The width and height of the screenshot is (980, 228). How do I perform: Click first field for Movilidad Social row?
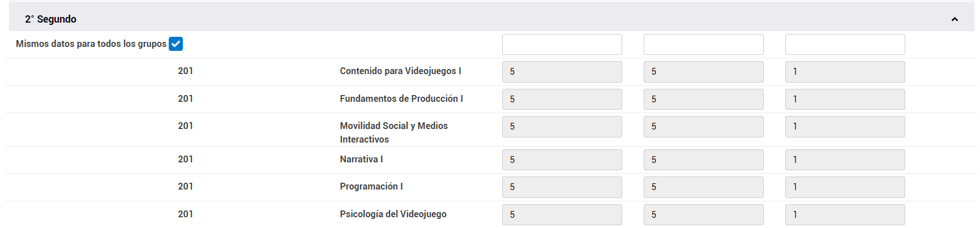pyautogui.click(x=562, y=127)
